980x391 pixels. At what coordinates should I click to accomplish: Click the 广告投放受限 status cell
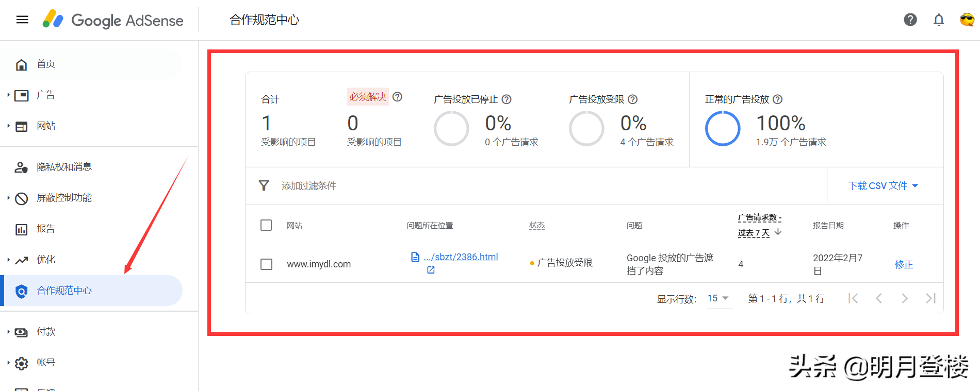pyautogui.click(x=561, y=263)
